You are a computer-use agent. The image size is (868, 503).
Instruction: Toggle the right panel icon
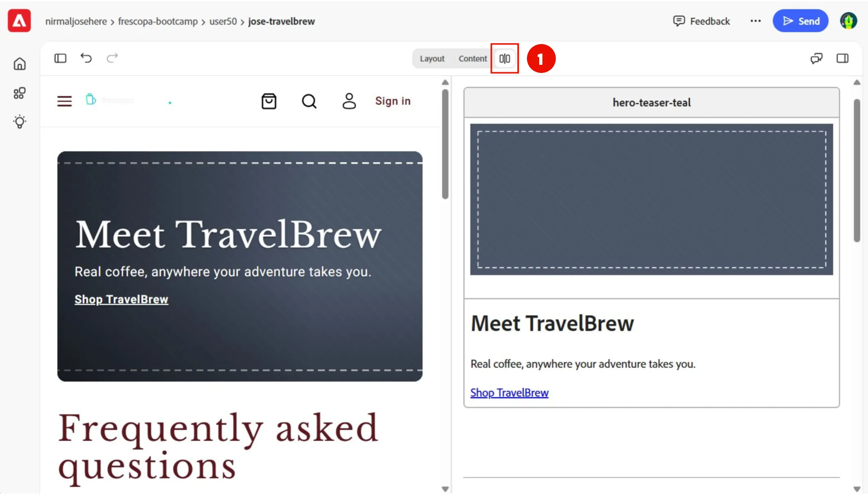pyautogui.click(x=843, y=58)
